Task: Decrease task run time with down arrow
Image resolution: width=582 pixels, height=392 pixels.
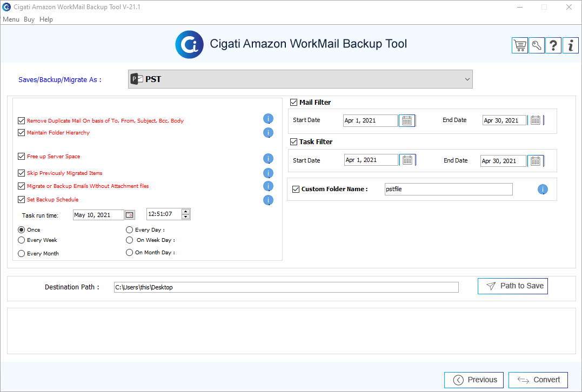Action: coord(185,217)
